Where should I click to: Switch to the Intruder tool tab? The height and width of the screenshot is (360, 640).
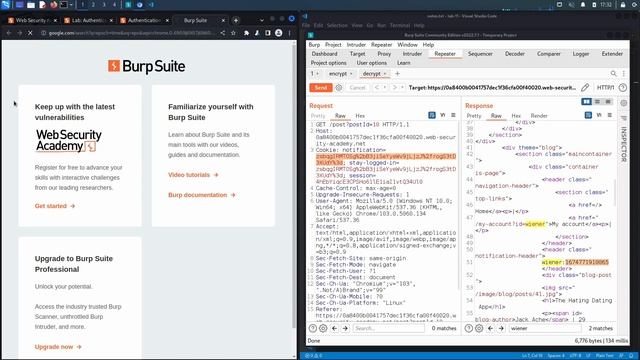click(x=412, y=54)
